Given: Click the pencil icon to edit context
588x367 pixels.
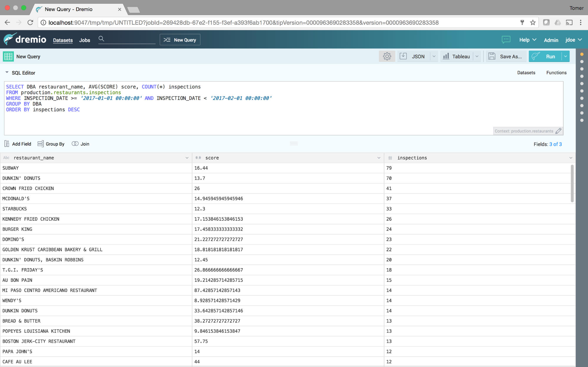Looking at the screenshot, I should [558, 131].
